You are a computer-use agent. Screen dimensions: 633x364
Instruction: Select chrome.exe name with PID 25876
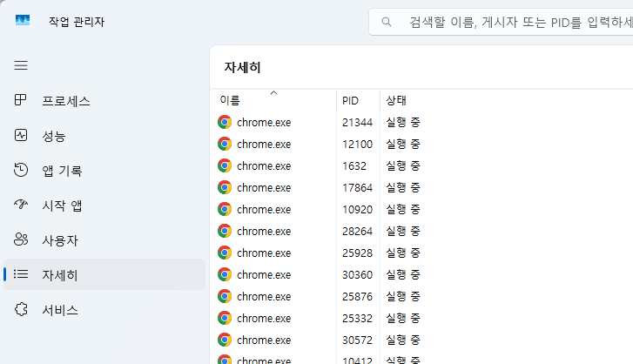coord(264,297)
